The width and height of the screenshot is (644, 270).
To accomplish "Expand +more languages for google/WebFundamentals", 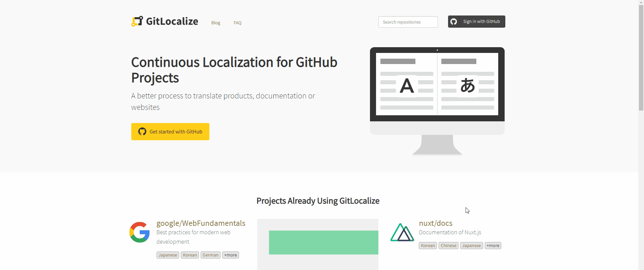I will (x=231, y=255).
